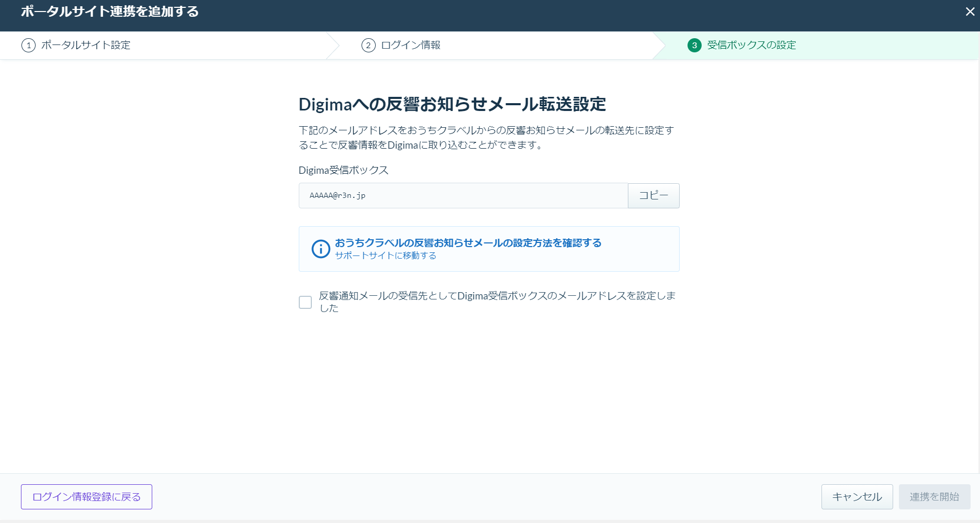Screen dimensions: 980x523
Task: Click the description paragraph starting 下記のメールアドレス
Action: pyautogui.click(x=486, y=138)
